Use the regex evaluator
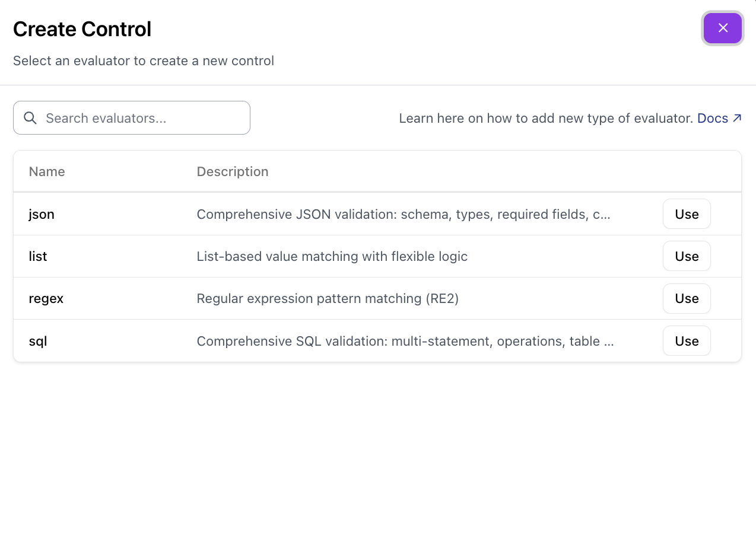This screenshot has height=555, width=756. click(x=687, y=298)
